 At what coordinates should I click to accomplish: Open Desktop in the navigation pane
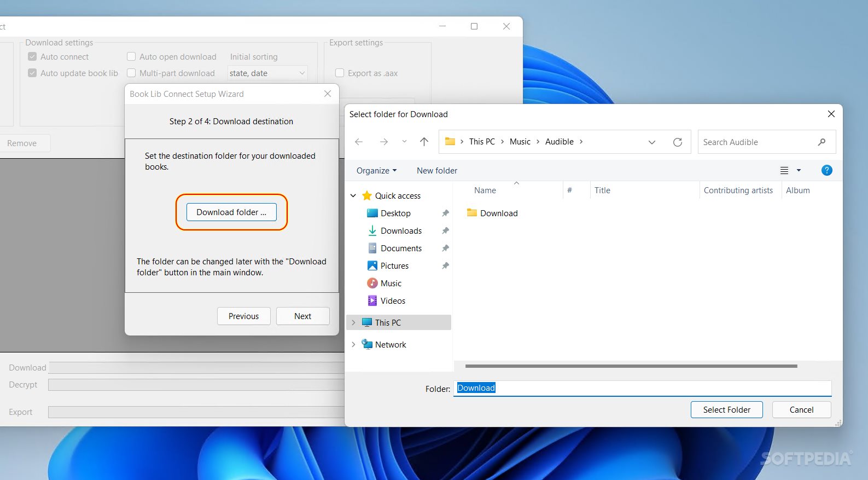click(395, 213)
